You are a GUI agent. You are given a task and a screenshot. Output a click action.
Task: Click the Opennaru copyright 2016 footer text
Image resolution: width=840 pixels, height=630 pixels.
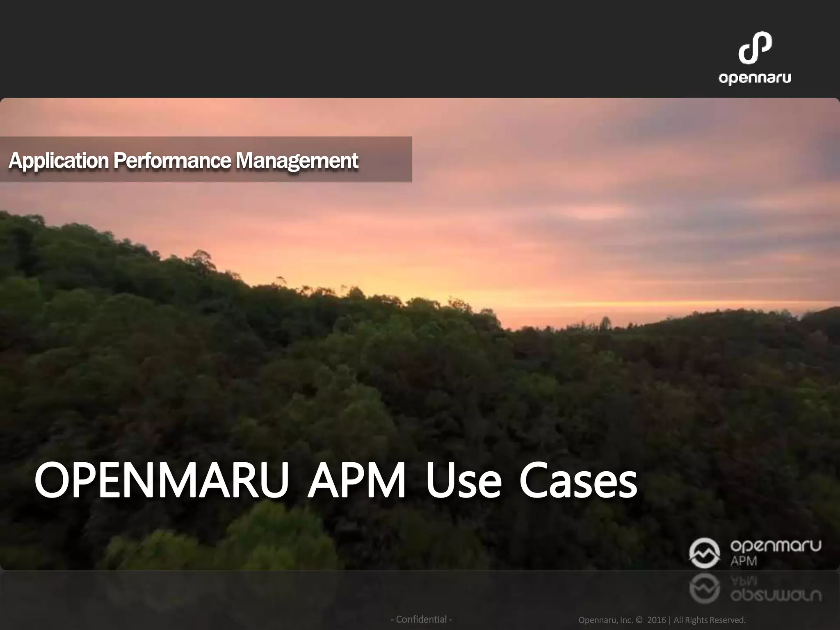(x=662, y=620)
